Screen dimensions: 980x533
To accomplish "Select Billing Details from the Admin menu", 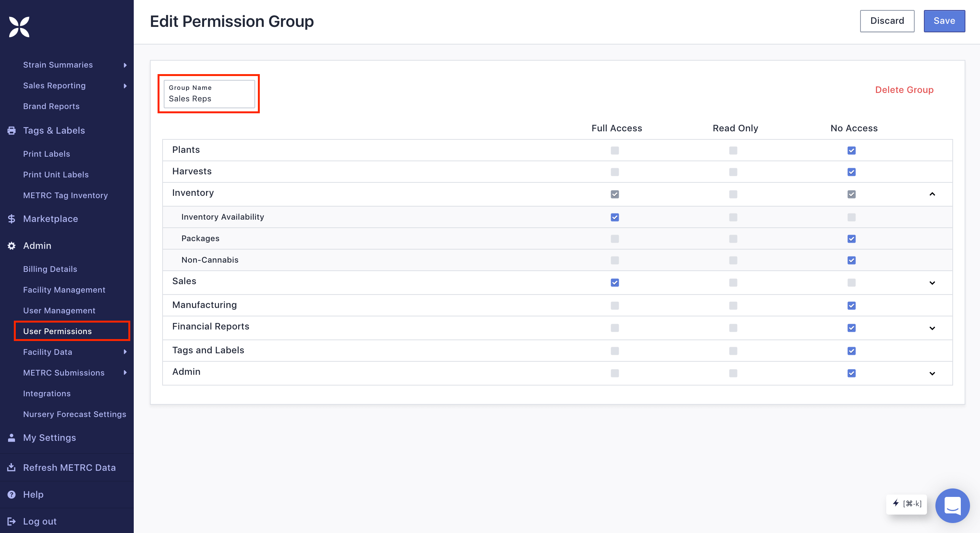I will tap(50, 269).
